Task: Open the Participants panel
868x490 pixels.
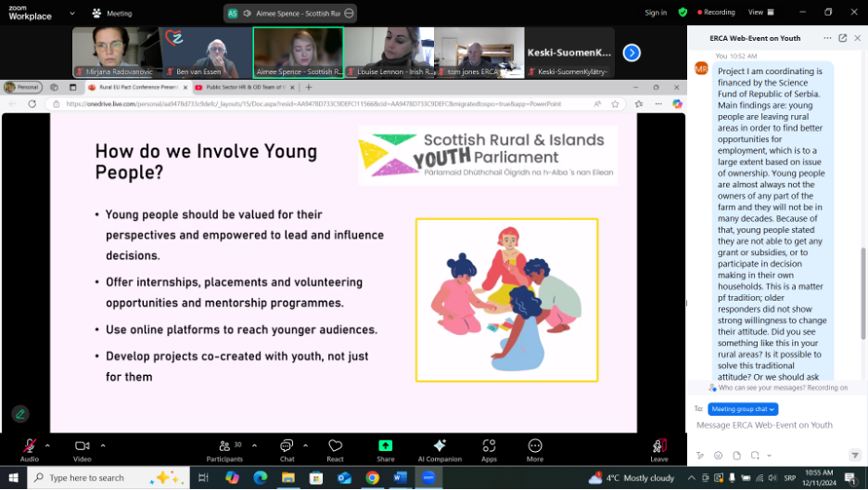Action: (224, 447)
